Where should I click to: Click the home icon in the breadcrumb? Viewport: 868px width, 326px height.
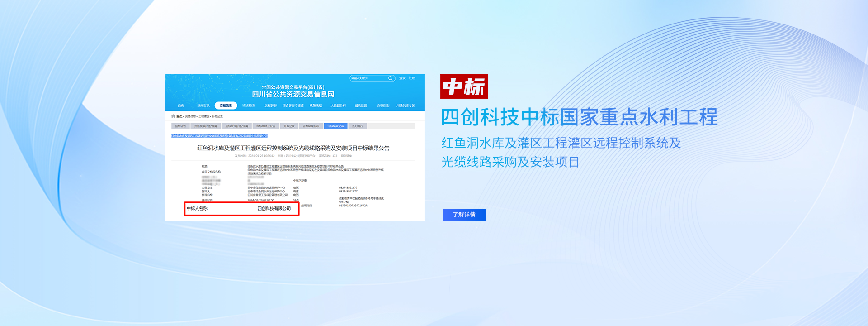tap(173, 116)
